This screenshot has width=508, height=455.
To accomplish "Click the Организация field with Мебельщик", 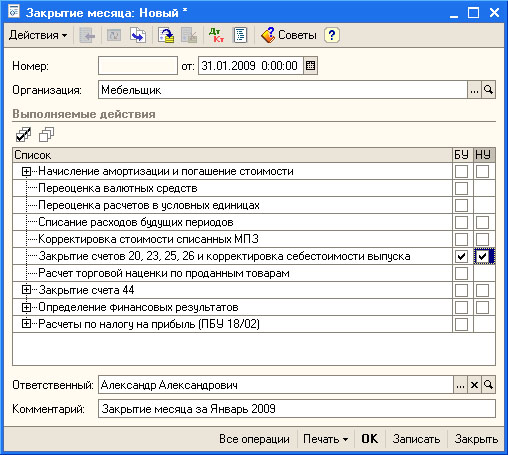I will [283, 90].
